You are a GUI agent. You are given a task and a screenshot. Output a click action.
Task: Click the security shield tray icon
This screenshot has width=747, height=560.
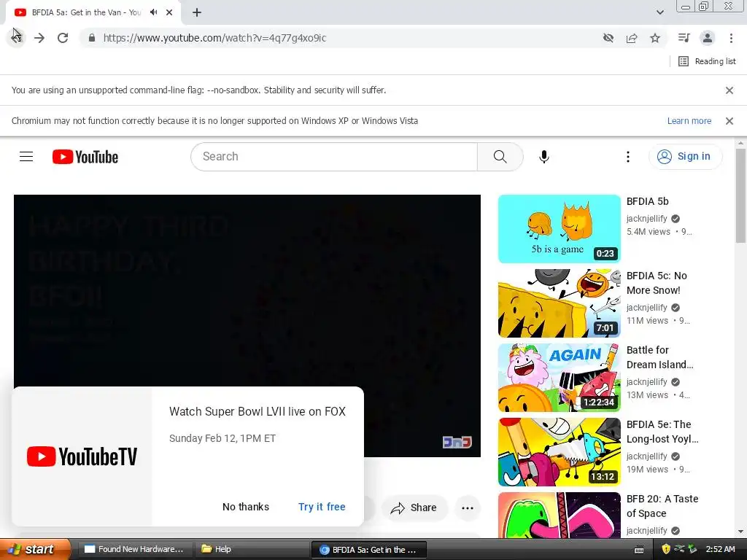point(666,549)
